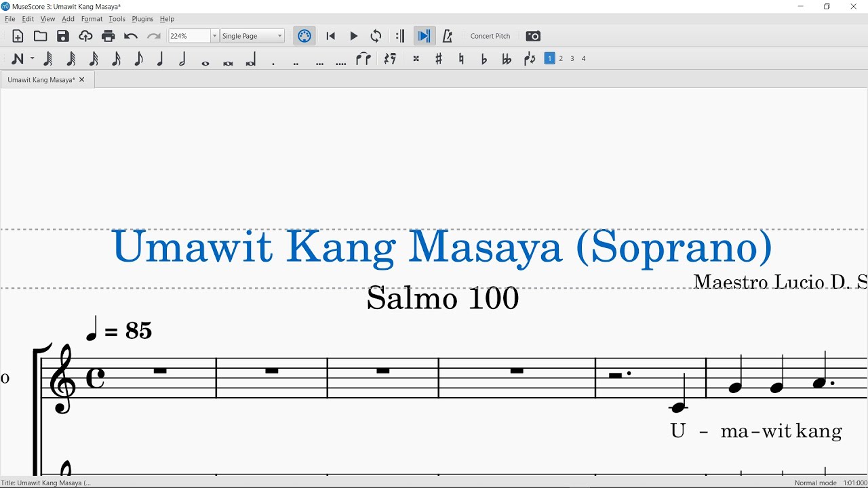
Task: Toggle loop playback
Action: click(376, 36)
